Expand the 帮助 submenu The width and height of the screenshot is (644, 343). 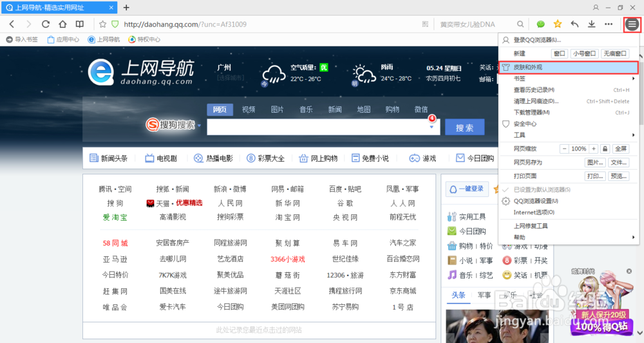coord(569,237)
